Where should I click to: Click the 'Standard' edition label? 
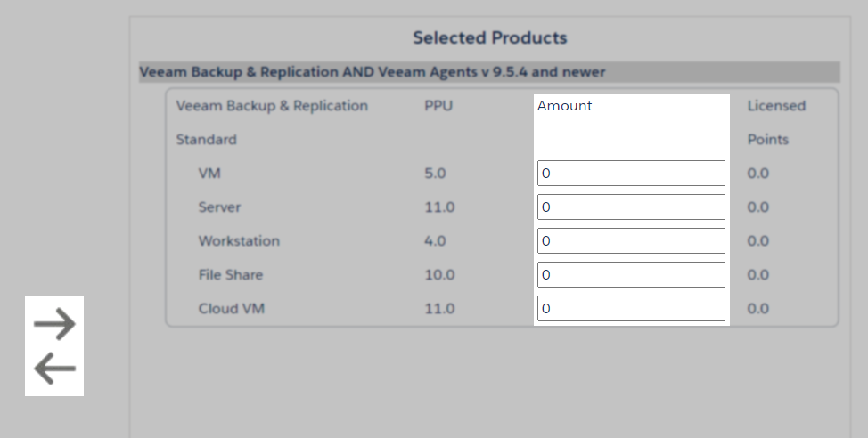tap(206, 140)
